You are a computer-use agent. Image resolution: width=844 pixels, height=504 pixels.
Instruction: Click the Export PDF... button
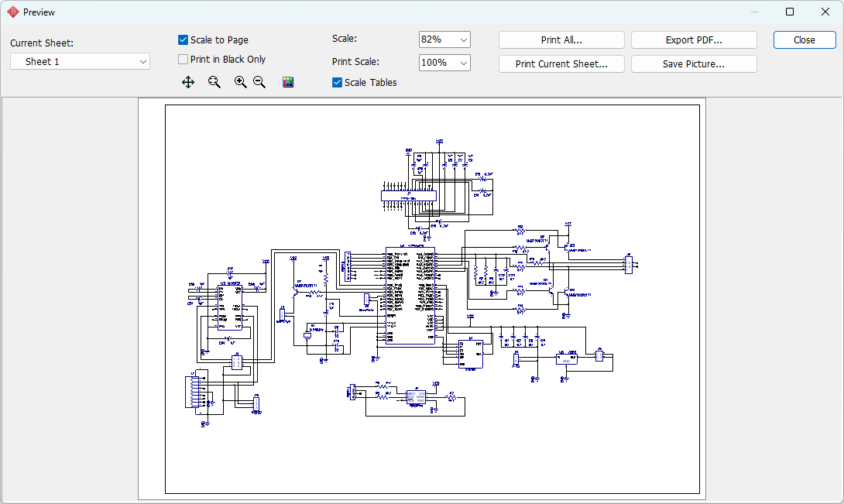694,39
